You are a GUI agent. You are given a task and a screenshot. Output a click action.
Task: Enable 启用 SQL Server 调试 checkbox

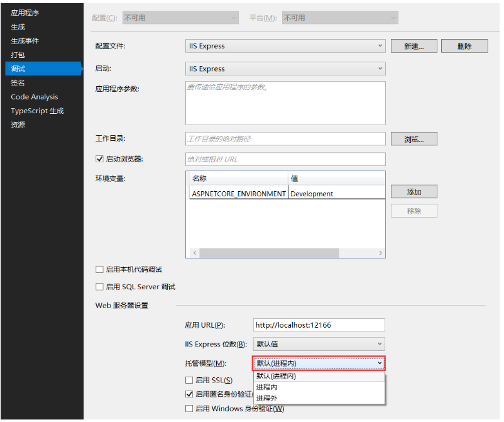(99, 287)
